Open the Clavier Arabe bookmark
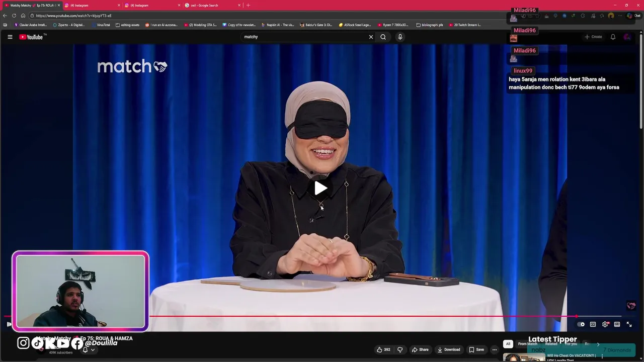 click(x=31, y=25)
